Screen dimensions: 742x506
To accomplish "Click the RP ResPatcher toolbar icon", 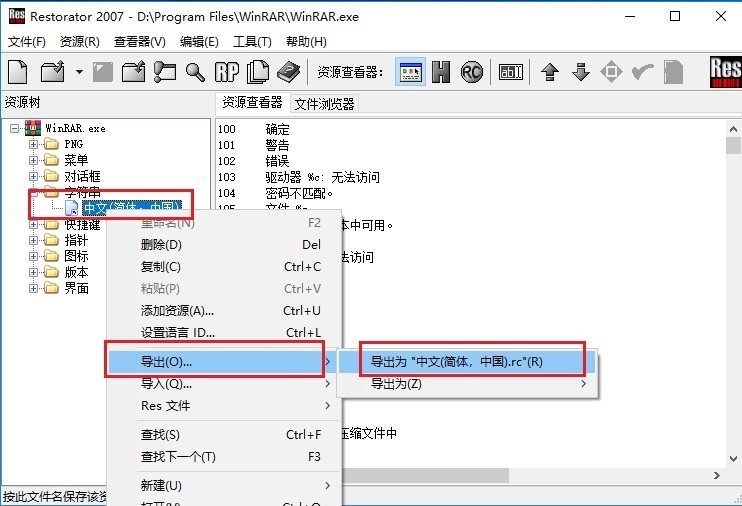I will tap(227, 72).
